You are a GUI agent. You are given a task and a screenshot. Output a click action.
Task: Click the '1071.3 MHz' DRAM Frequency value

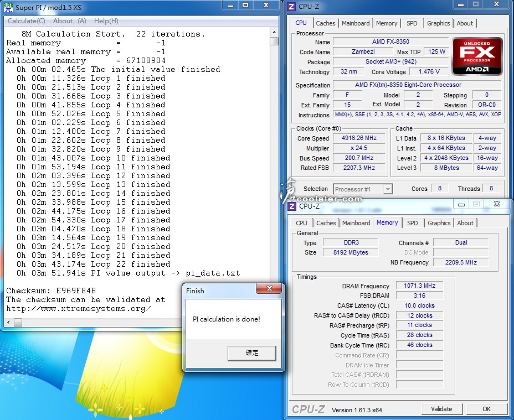pos(420,286)
